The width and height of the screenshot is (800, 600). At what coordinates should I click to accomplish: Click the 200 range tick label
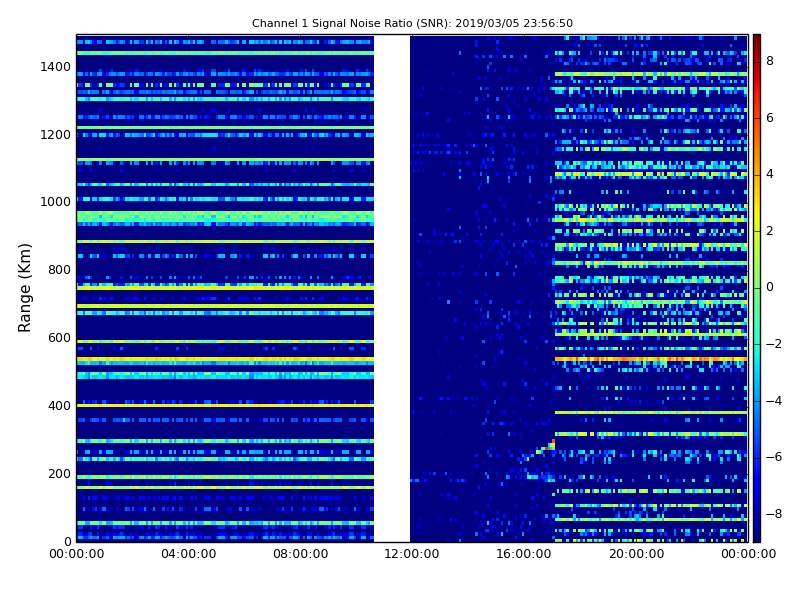point(59,473)
